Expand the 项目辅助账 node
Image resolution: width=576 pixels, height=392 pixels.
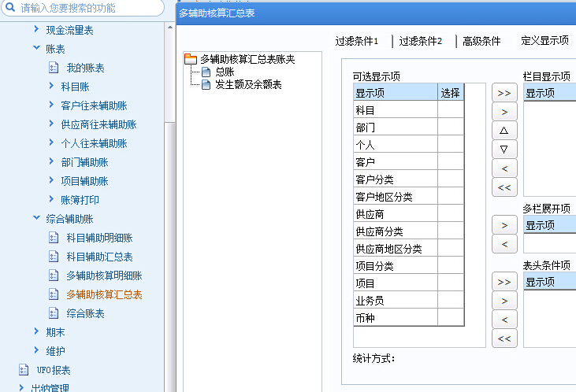tap(51, 180)
